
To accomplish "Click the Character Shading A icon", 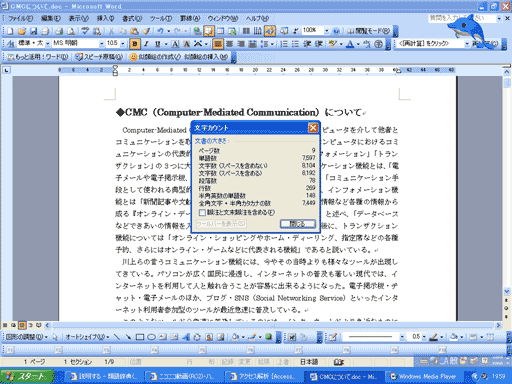I will pos(187,44).
